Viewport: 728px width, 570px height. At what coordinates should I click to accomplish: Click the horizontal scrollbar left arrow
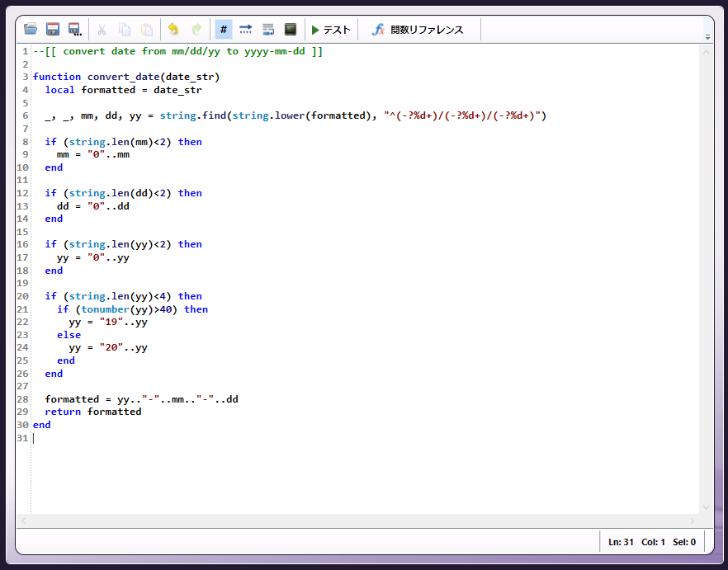pos(23,521)
